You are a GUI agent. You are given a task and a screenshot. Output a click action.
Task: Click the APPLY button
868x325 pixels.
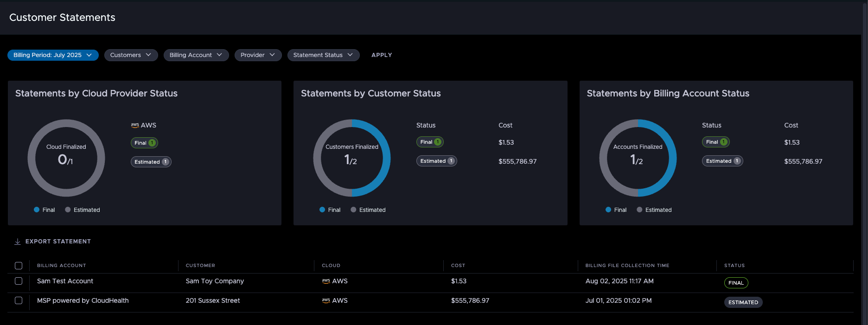point(382,55)
